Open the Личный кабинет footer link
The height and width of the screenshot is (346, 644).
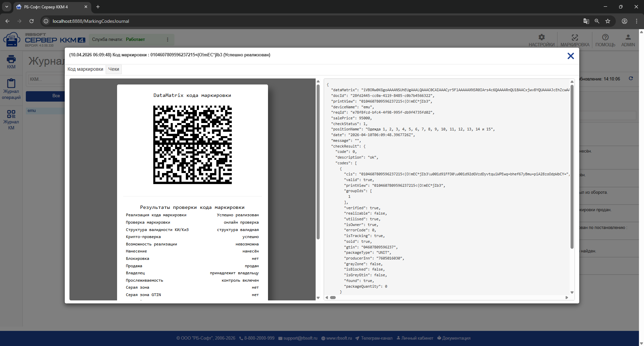click(415, 338)
